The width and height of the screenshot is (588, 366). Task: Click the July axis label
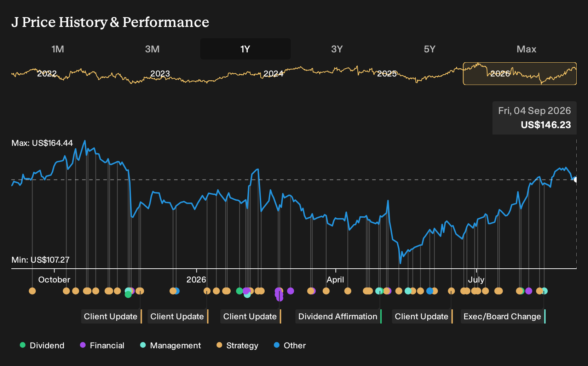[x=476, y=280]
